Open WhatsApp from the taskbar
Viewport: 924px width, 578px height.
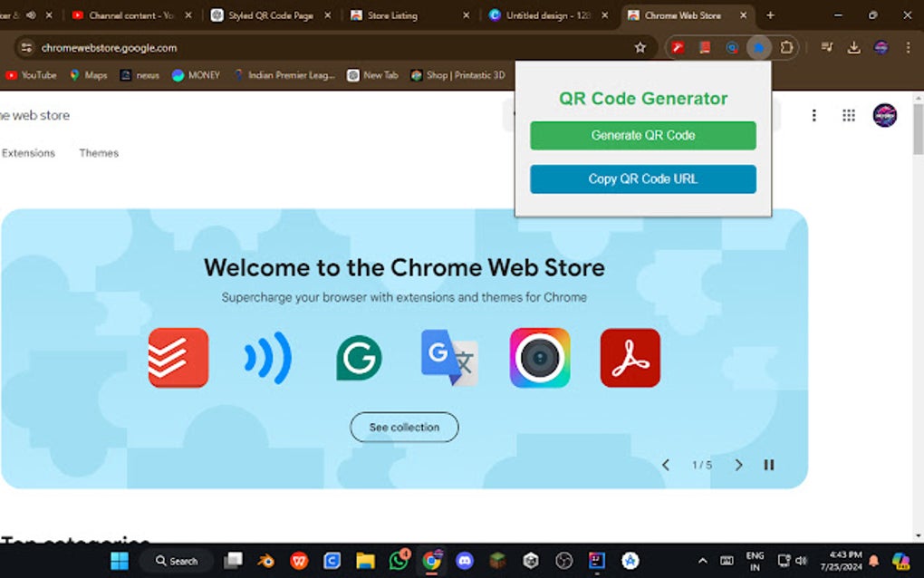tap(399, 561)
